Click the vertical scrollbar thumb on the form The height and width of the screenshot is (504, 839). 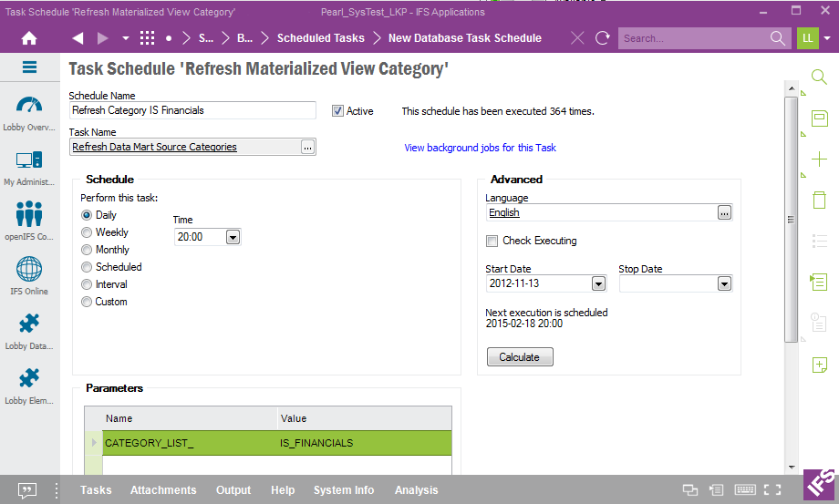pyautogui.click(x=791, y=219)
